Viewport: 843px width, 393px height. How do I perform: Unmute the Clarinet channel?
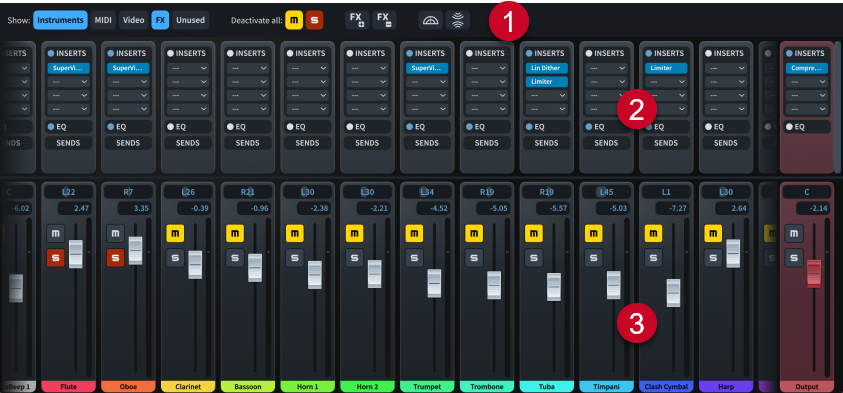click(x=175, y=234)
